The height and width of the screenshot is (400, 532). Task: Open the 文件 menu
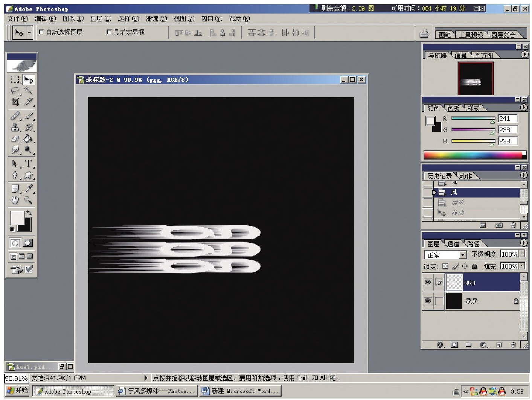[x=18, y=19]
